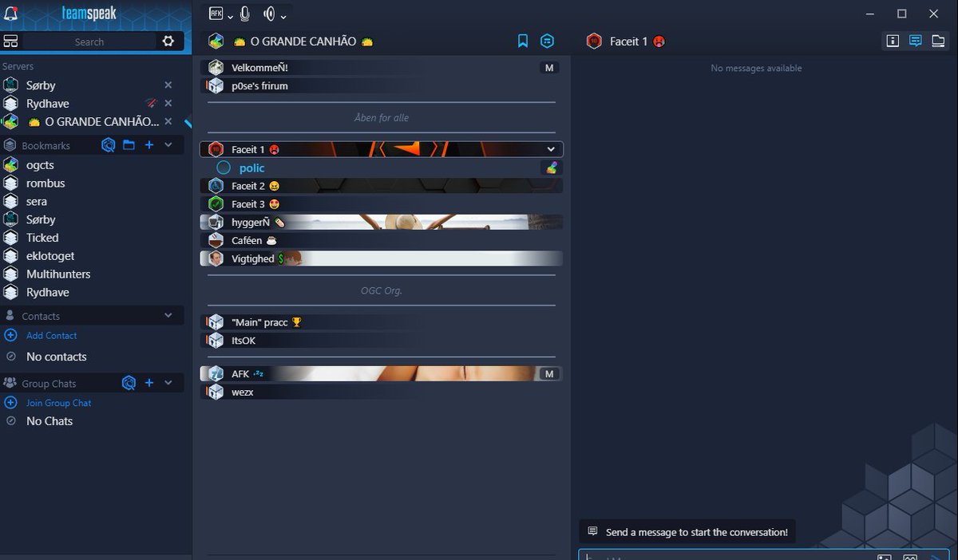Bookmark the current server

click(x=523, y=41)
